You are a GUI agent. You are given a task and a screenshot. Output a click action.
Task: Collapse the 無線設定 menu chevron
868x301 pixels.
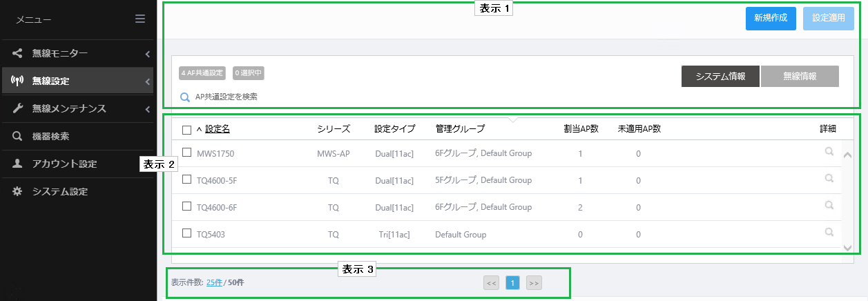click(147, 81)
